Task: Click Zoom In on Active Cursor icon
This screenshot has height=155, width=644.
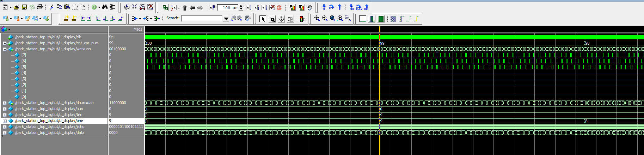Action: tap(340, 19)
